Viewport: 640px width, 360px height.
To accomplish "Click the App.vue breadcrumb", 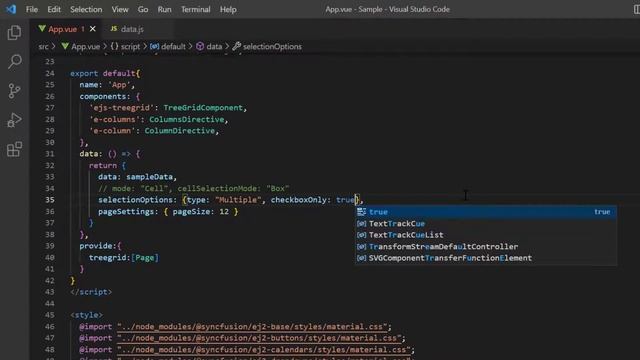I will (x=85, y=47).
